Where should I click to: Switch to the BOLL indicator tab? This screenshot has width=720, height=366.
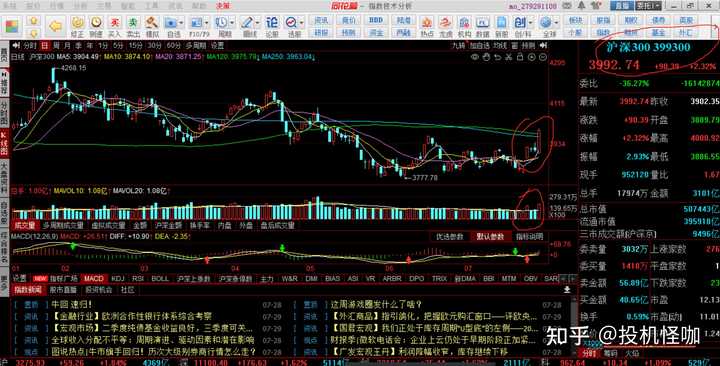click(160, 279)
